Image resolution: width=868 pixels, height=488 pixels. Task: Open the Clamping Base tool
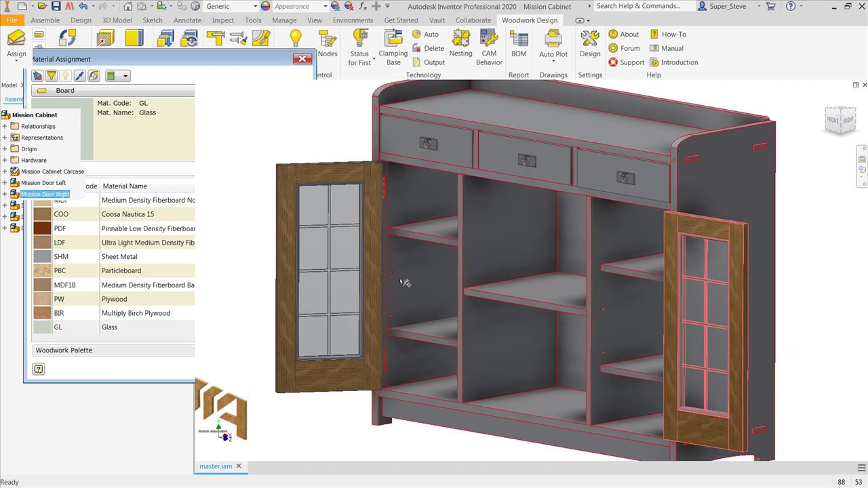393,47
